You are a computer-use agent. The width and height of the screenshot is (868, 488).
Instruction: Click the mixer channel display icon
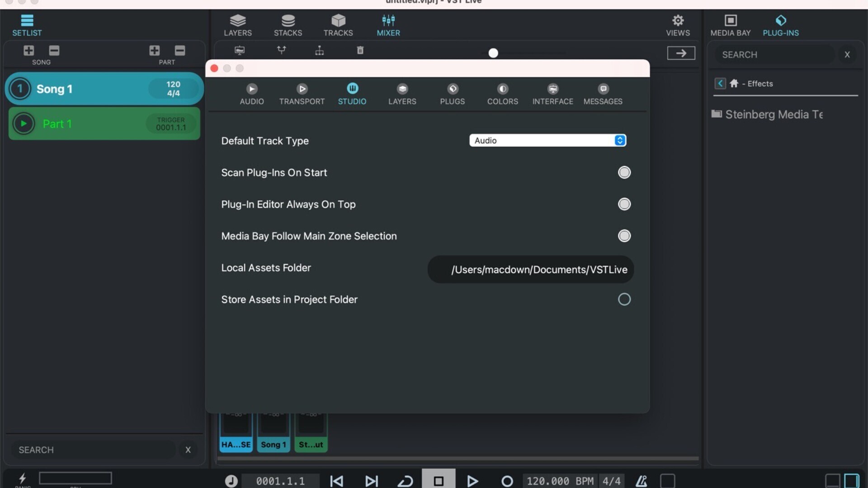coord(240,50)
